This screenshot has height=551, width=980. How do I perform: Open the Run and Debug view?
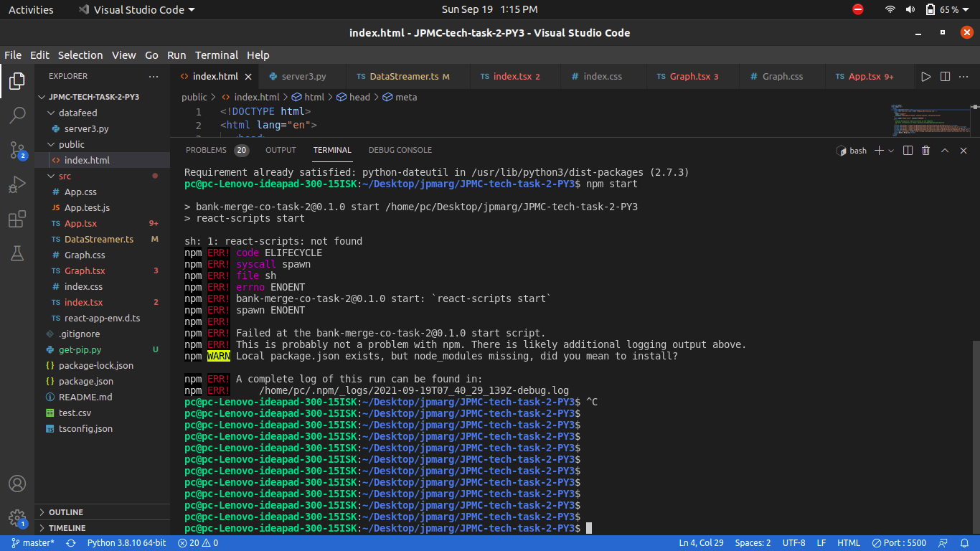tap(17, 184)
